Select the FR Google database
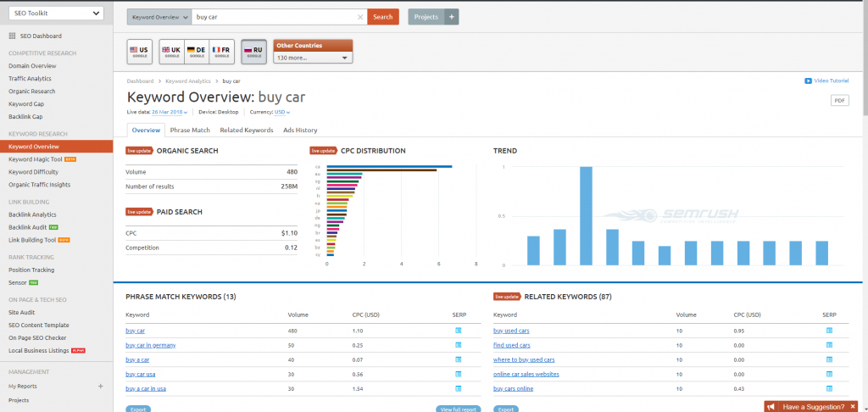The width and height of the screenshot is (868, 412). click(222, 52)
